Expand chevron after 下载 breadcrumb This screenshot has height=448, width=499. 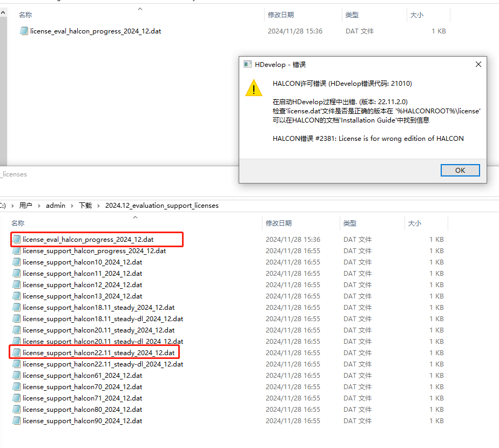[98, 206]
